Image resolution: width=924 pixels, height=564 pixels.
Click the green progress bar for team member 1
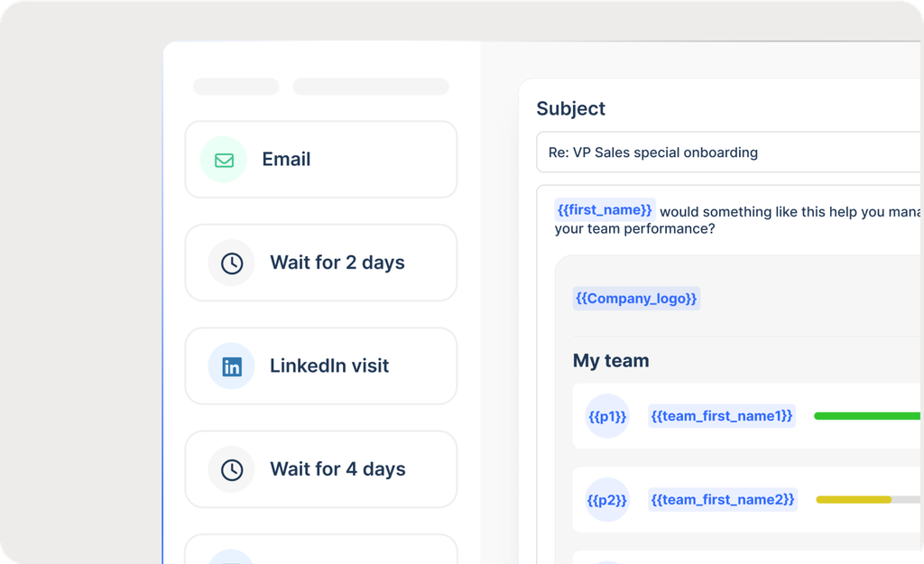point(867,416)
